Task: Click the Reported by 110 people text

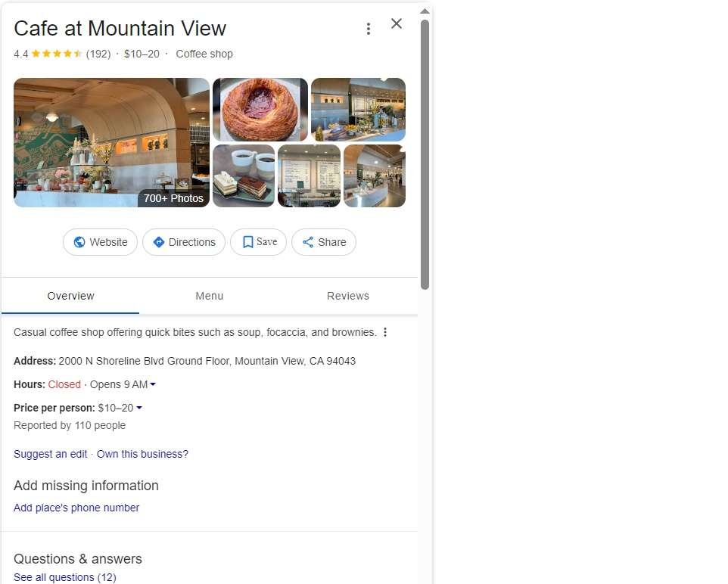Action: coord(70,425)
